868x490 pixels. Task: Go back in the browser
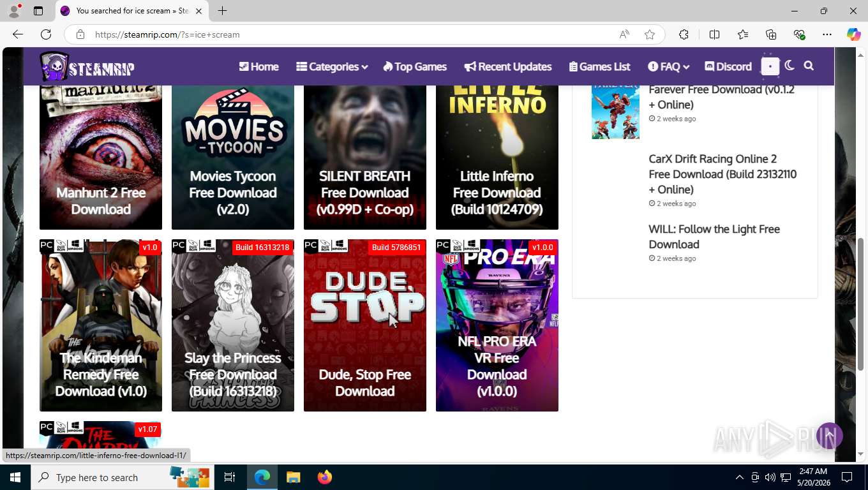pyautogui.click(x=18, y=34)
